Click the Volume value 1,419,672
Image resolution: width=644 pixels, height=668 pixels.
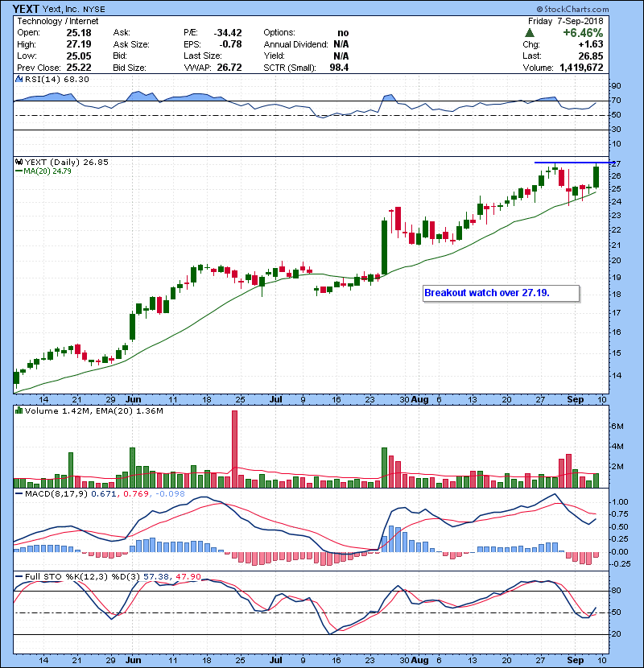coord(582,68)
